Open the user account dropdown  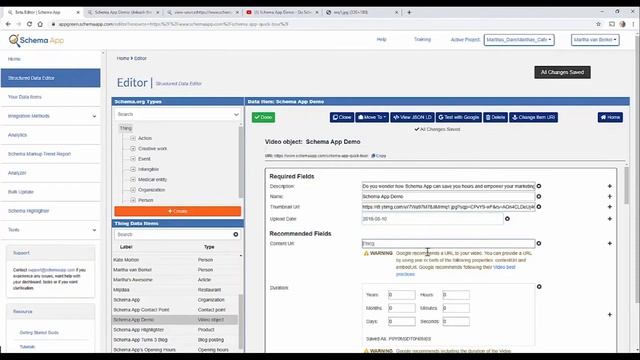pos(595,40)
